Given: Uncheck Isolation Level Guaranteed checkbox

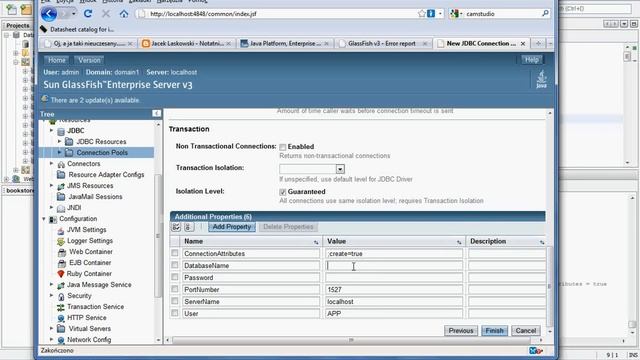Looking at the screenshot, I should (x=282, y=192).
